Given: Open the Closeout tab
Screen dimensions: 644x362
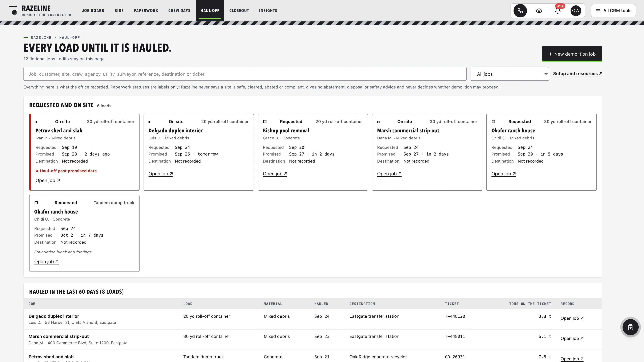Looking at the screenshot, I should click(239, 11).
